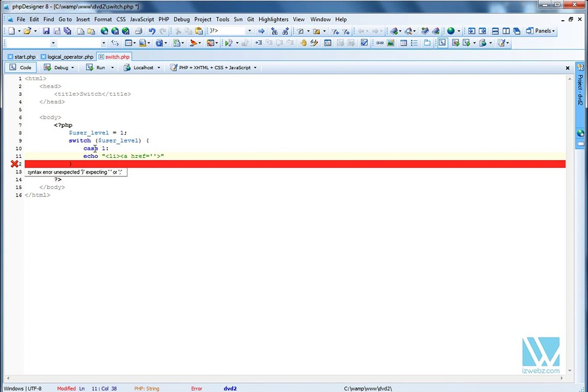The image size is (588, 392).
Task: Open the File menu
Action: pyautogui.click(x=21, y=19)
